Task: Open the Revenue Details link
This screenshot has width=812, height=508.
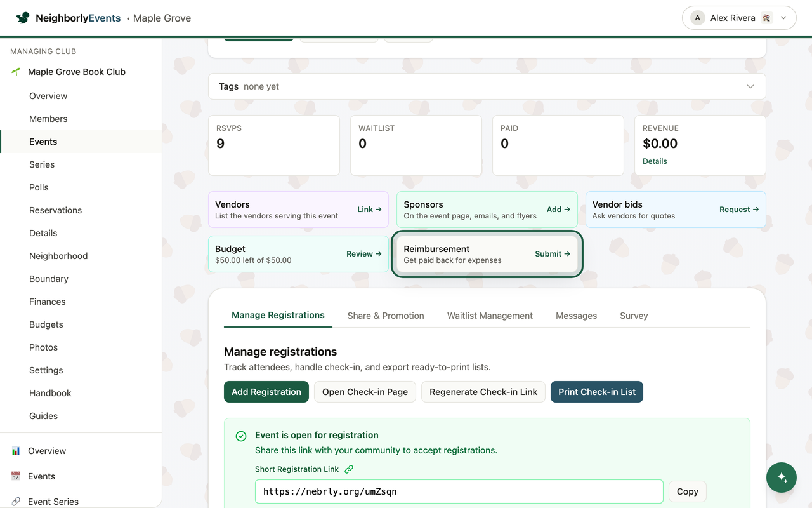Action: pos(655,161)
